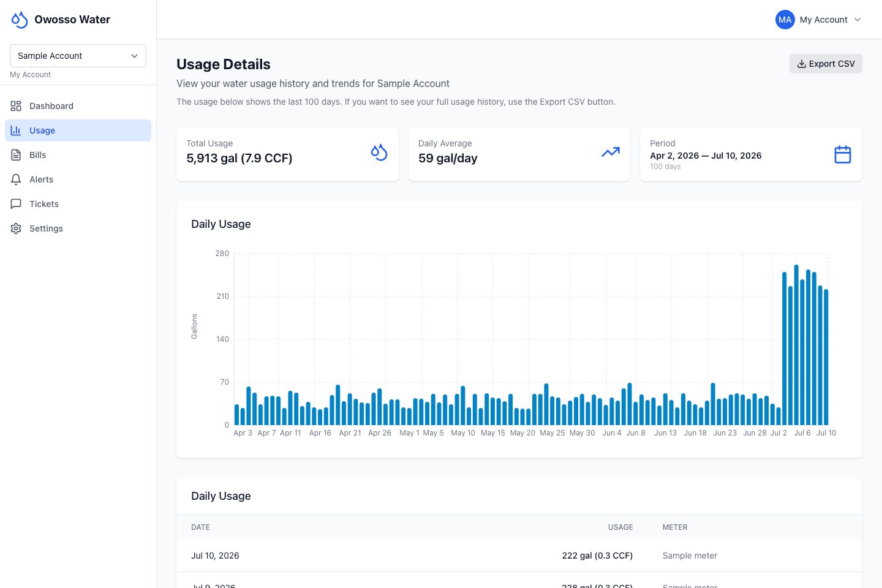Viewport: 882px width, 588px height.
Task: Click the water droplet icon in Total Usage card
Action: 379,153
